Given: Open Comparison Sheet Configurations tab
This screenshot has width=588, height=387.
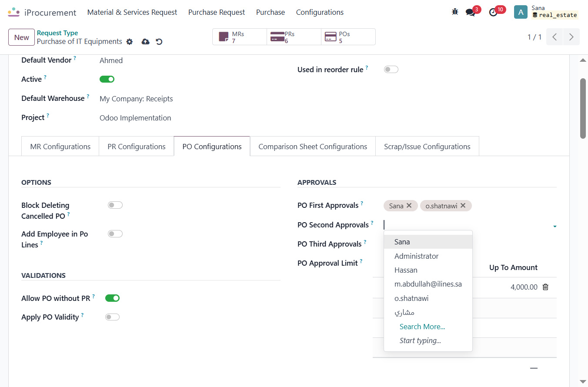Looking at the screenshot, I should 313,147.
